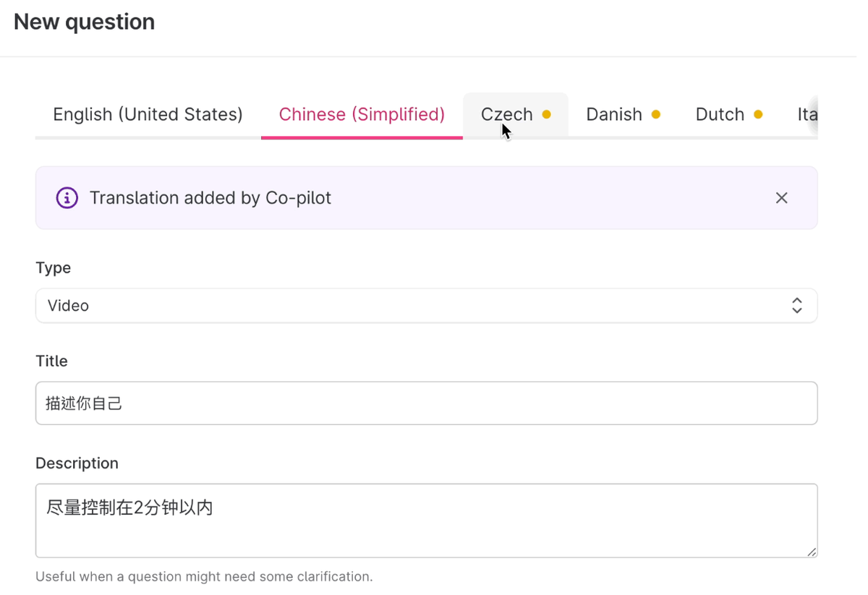The image size is (868, 595).
Task: Click the yellow dot beside Czech
Action: [x=547, y=114]
